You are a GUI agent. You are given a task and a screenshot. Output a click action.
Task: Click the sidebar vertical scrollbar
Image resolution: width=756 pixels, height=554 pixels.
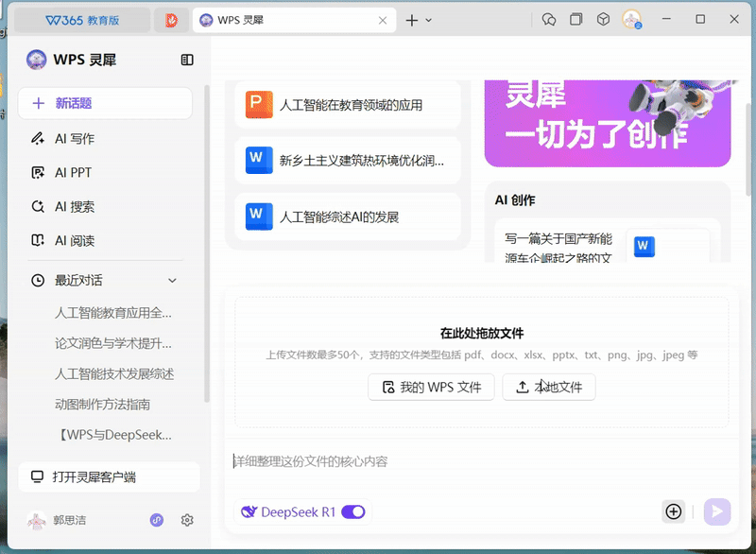[x=207, y=244]
